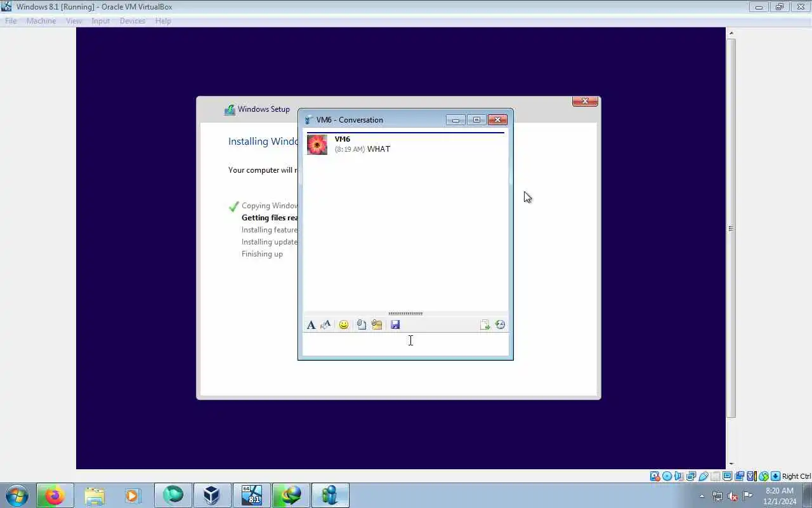This screenshot has width=812, height=508.
Task: Click the 'Getting files' step in Windows Setup
Action: [x=270, y=218]
